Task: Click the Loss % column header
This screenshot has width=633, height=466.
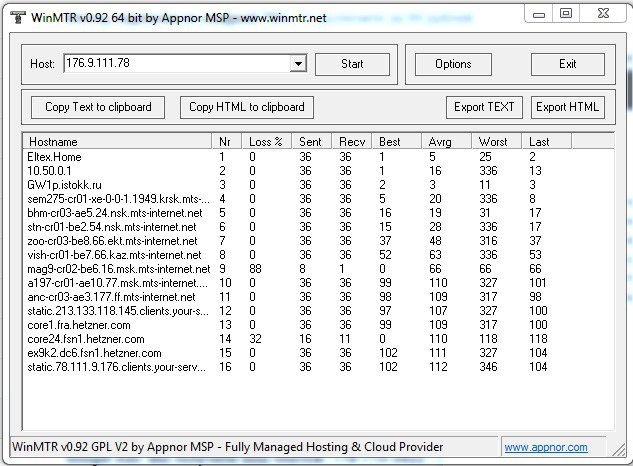Action: [266, 142]
